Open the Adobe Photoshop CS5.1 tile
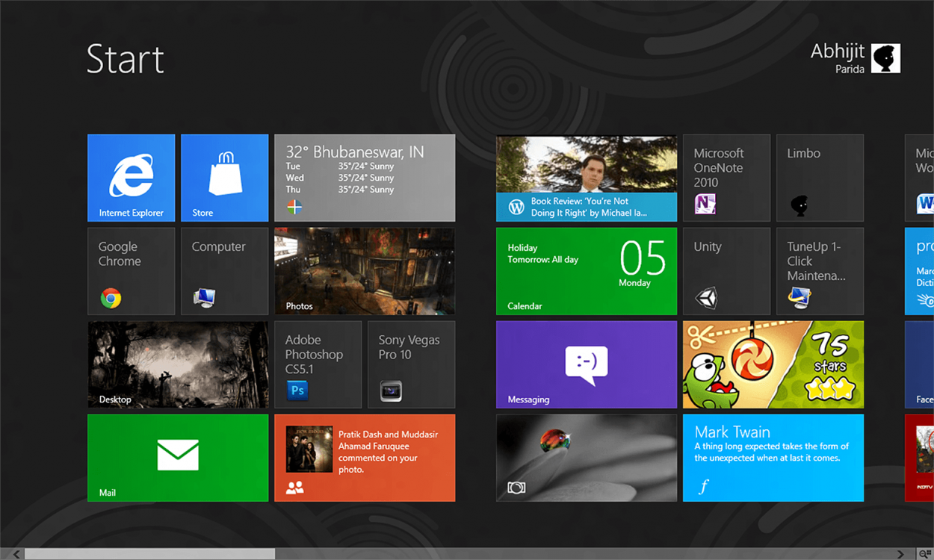Screen dimensions: 934x560 pyautogui.click(x=318, y=364)
